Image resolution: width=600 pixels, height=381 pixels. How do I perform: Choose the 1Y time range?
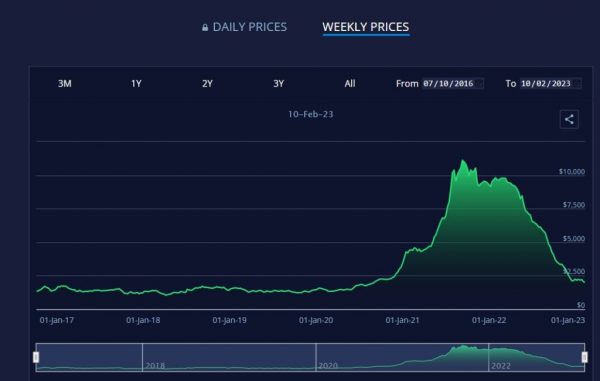tap(136, 83)
